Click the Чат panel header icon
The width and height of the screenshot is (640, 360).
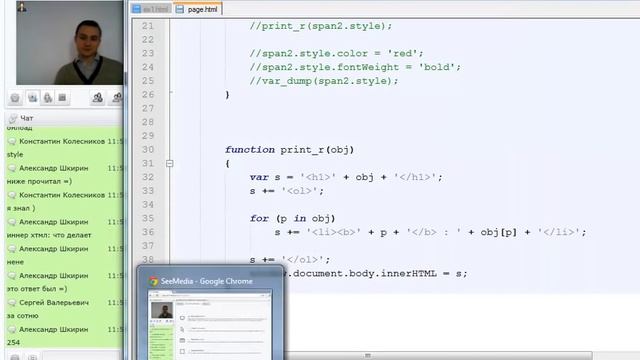[x=13, y=118]
